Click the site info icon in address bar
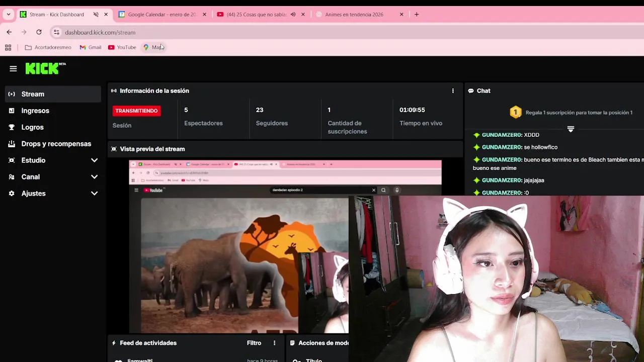Viewport: 644px width, 362px height. (x=56, y=32)
